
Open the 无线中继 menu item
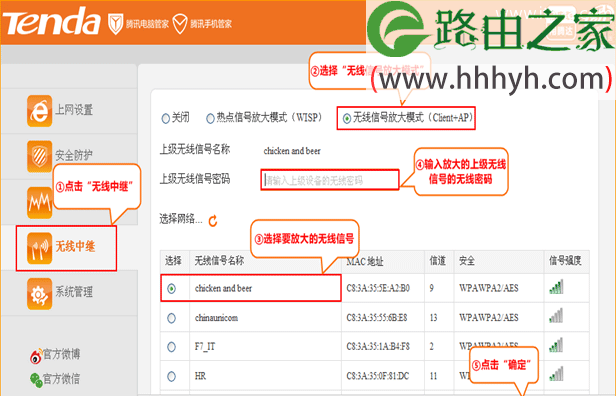coord(75,246)
